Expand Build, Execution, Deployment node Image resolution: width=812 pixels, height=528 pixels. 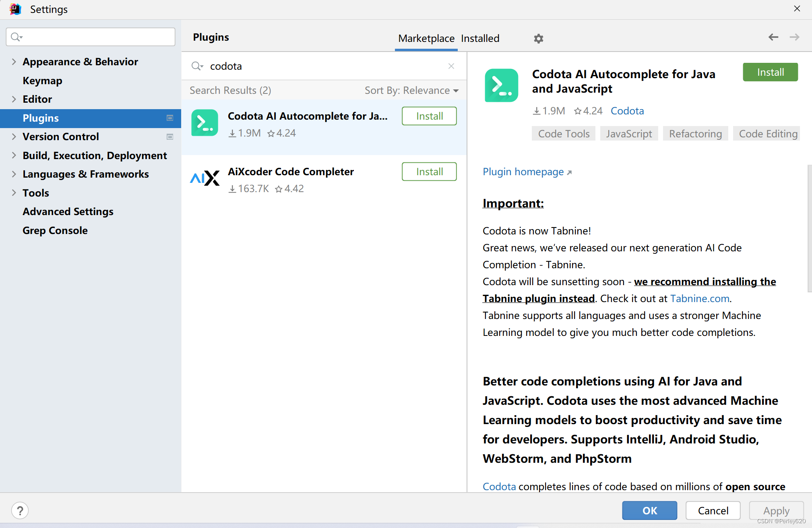tap(14, 155)
